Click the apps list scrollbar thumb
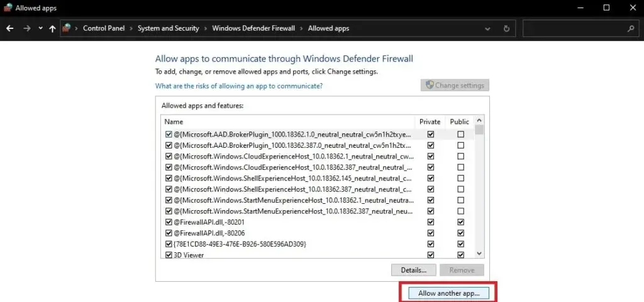 (479, 130)
